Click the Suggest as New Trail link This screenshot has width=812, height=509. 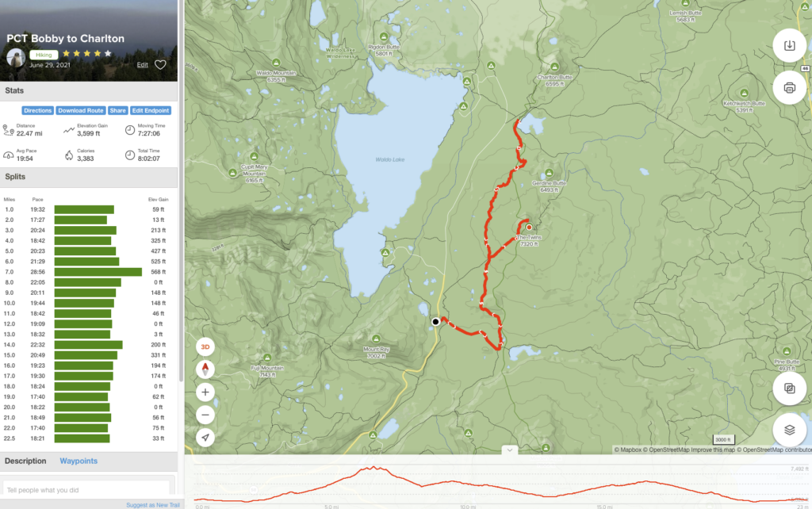click(153, 505)
